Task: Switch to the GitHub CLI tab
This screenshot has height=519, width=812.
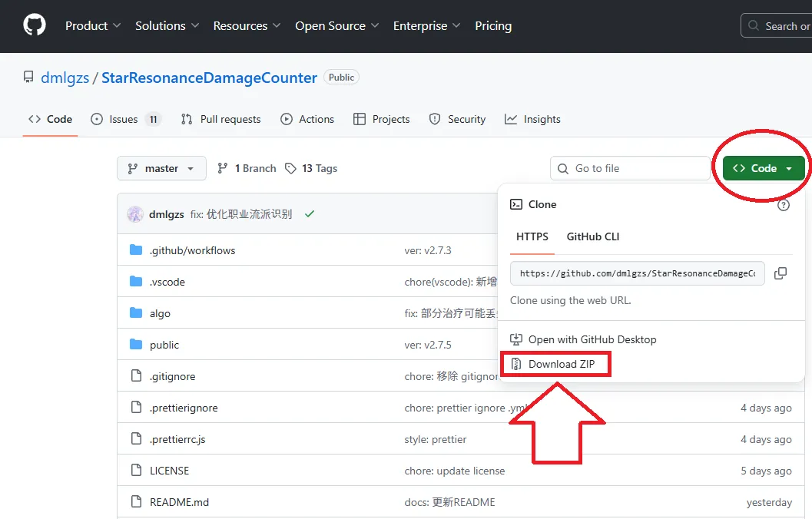Action: coord(592,236)
